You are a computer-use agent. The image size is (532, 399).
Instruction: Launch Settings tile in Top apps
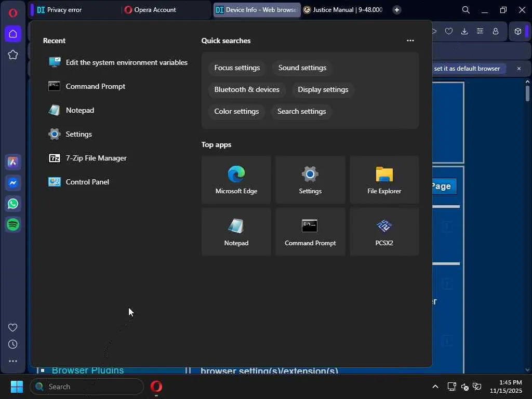310,180
